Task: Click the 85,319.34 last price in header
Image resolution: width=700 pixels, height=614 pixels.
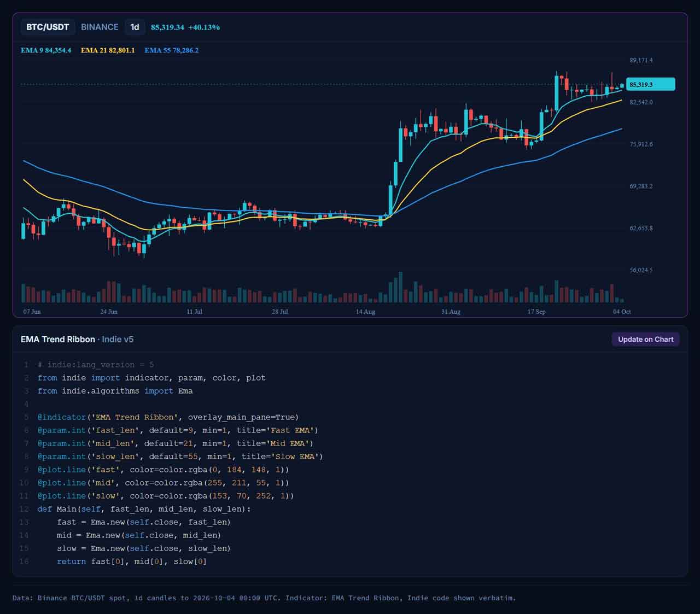Action: tap(167, 27)
